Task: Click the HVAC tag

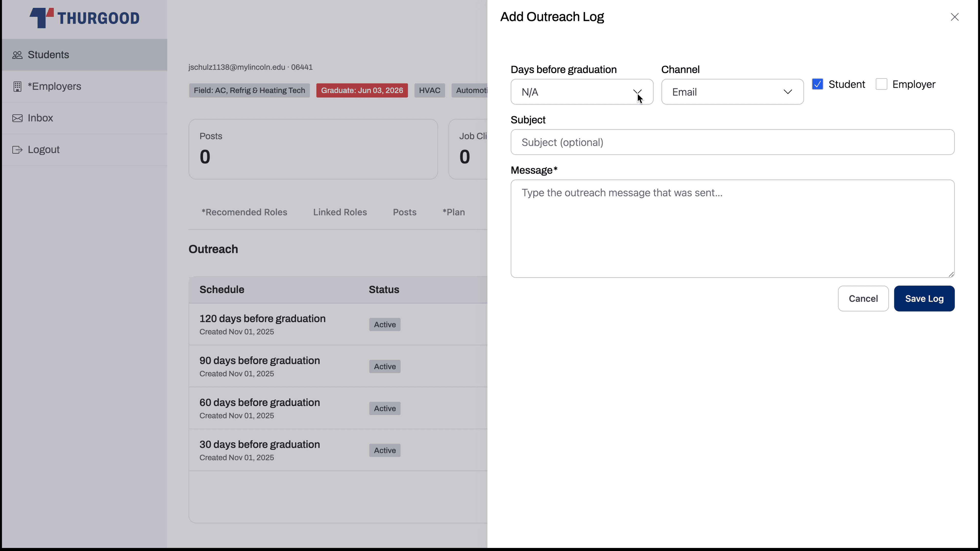Action: pos(429,90)
